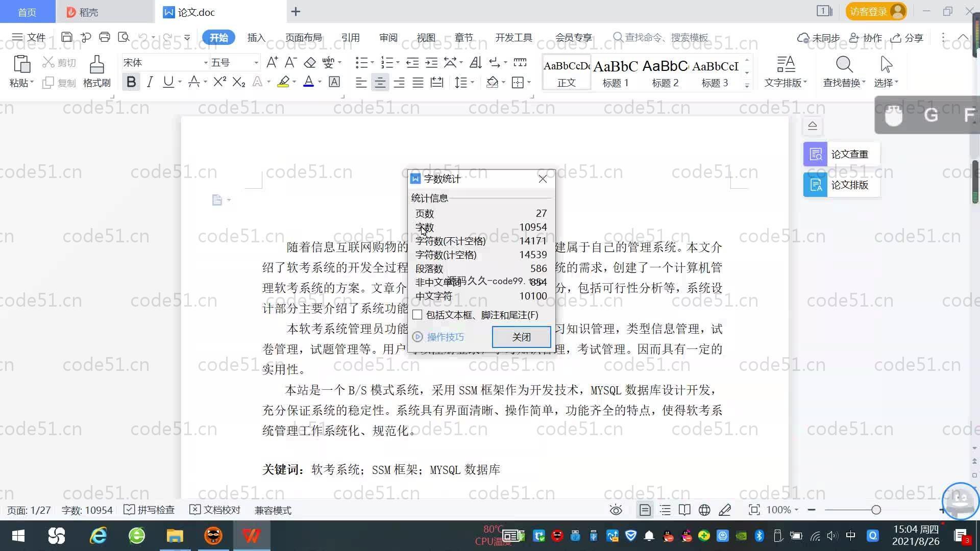This screenshot has height=551, width=980.
Task: Increase font size with A+ icon
Action: pos(272,63)
